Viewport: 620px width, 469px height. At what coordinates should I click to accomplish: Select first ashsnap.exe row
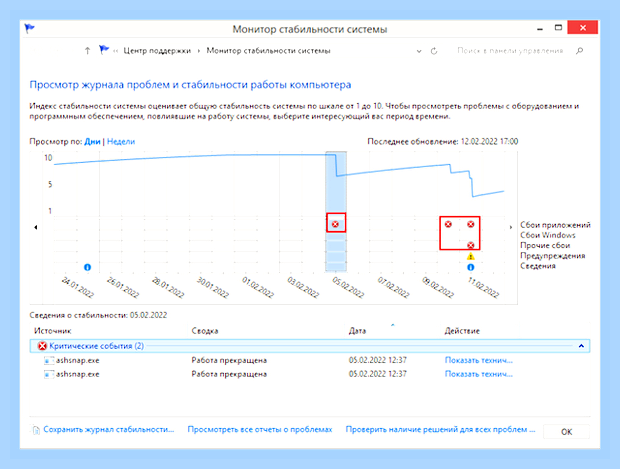[310, 360]
